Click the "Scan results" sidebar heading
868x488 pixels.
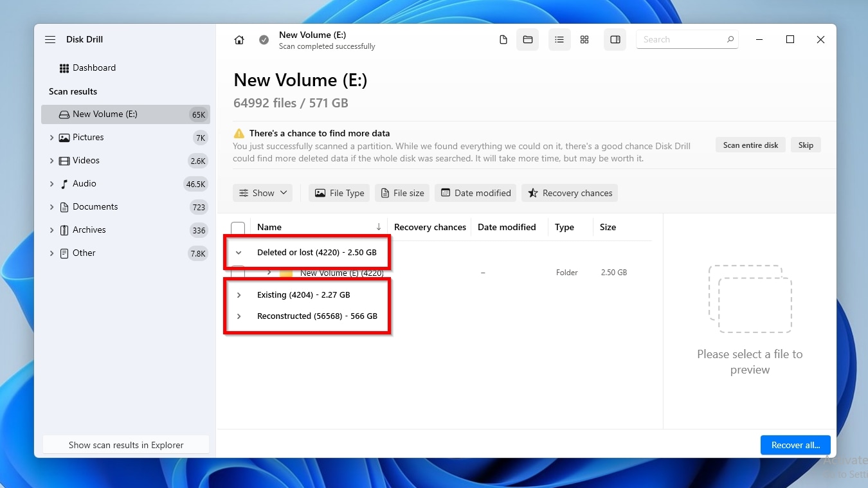pos(73,91)
